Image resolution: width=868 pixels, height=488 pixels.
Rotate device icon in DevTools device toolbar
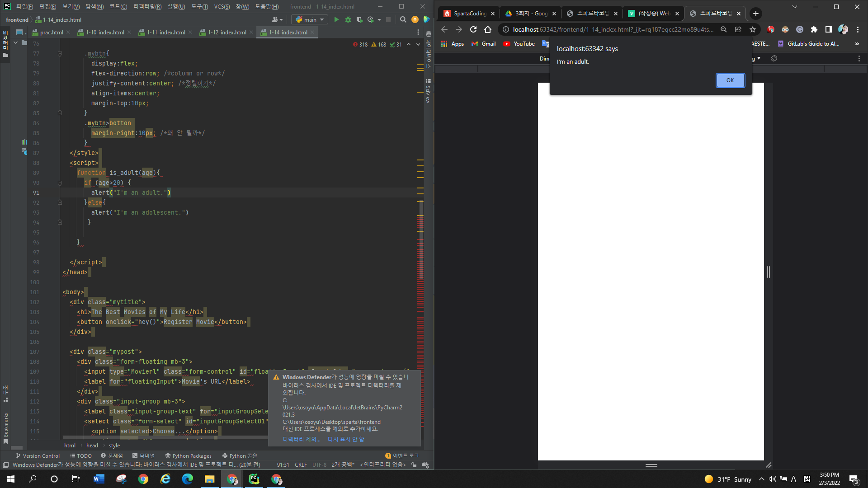point(774,58)
